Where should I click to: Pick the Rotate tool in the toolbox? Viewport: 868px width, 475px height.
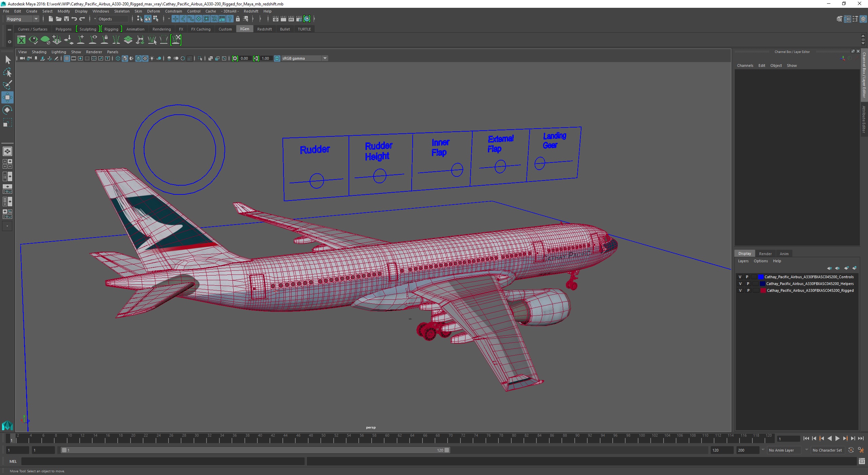7,110
